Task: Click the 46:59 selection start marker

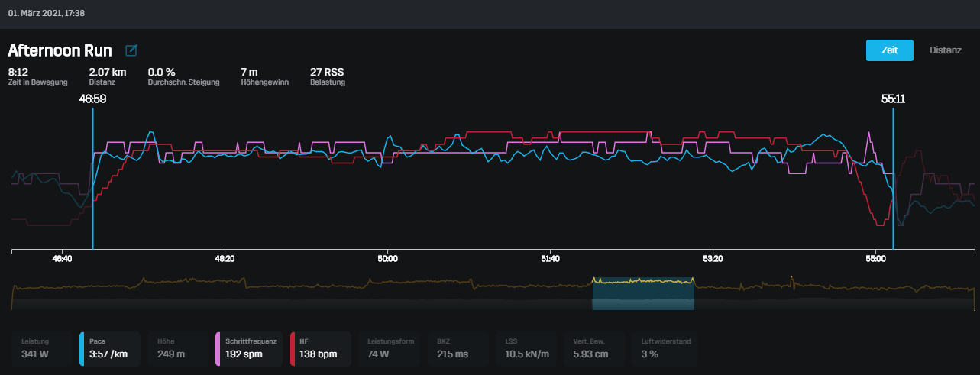Action: tap(92, 99)
